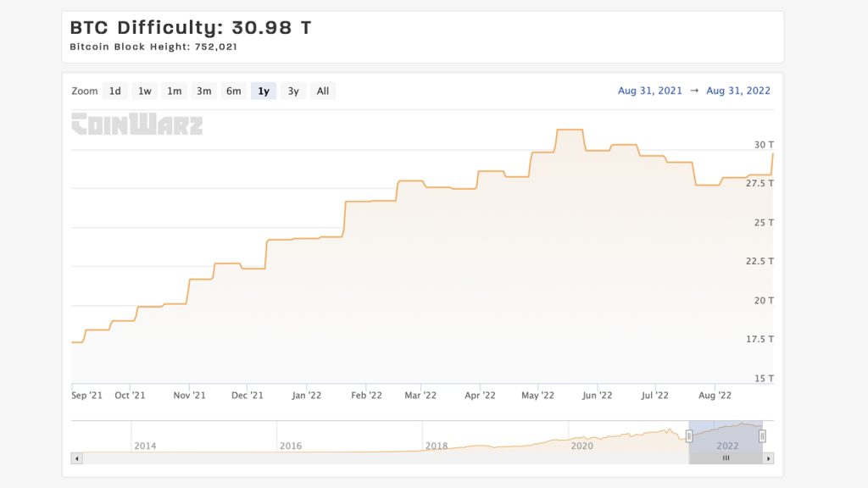Screen dimensions: 868x488
Task: Click the scrollbar grip beneath the navigator
Action: [726, 457]
